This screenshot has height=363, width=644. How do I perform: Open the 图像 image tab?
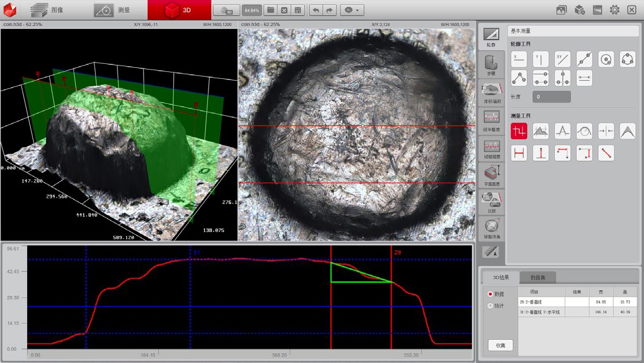[x=49, y=10]
